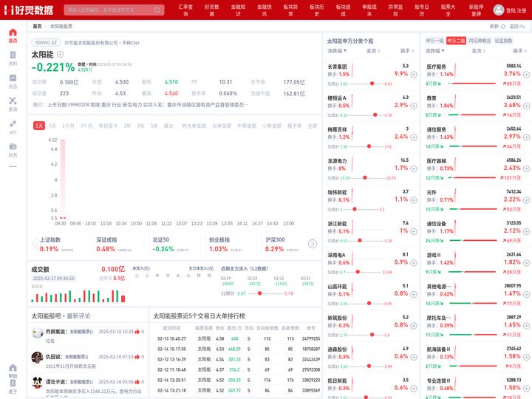Screen dimensions: 532x399
Task: Open 单股成本 in top navigation
Action: tap(369, 10)
